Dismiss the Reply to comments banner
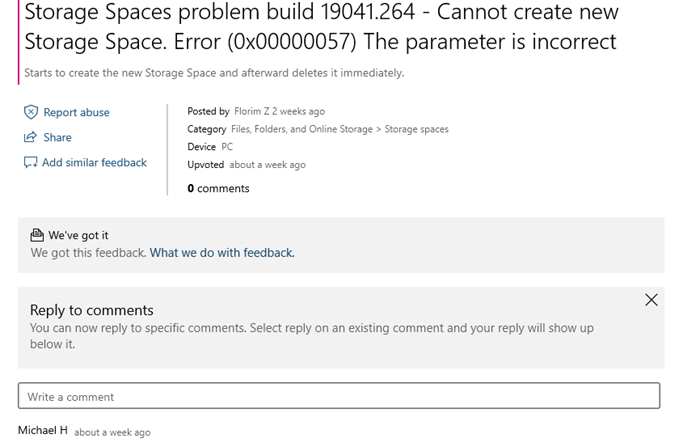Screen dimensions: 700x440 tap(651, 300)
